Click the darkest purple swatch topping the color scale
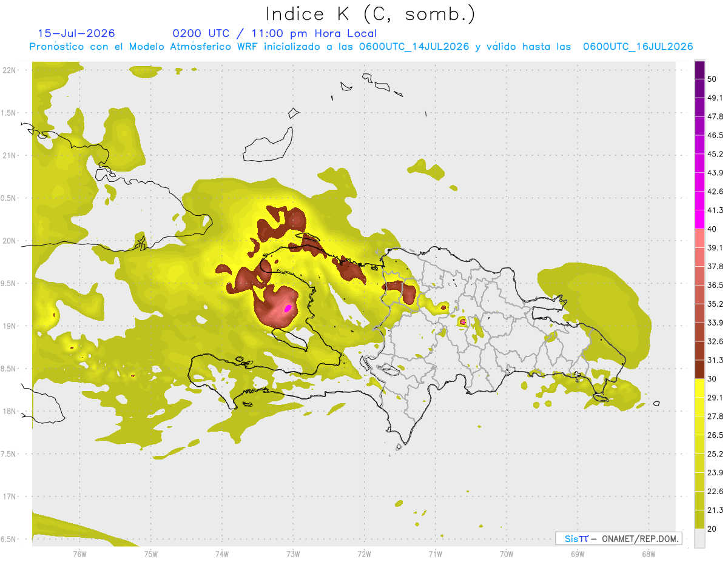Viewport: 728px width, 562px height. 699,70
